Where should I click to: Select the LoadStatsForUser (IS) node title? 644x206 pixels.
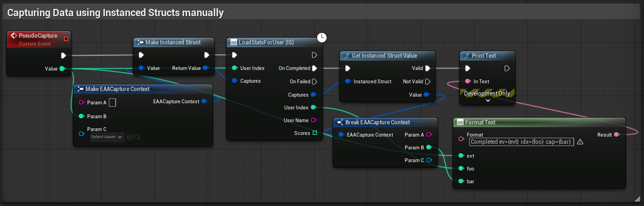click(x=266, y=42)
